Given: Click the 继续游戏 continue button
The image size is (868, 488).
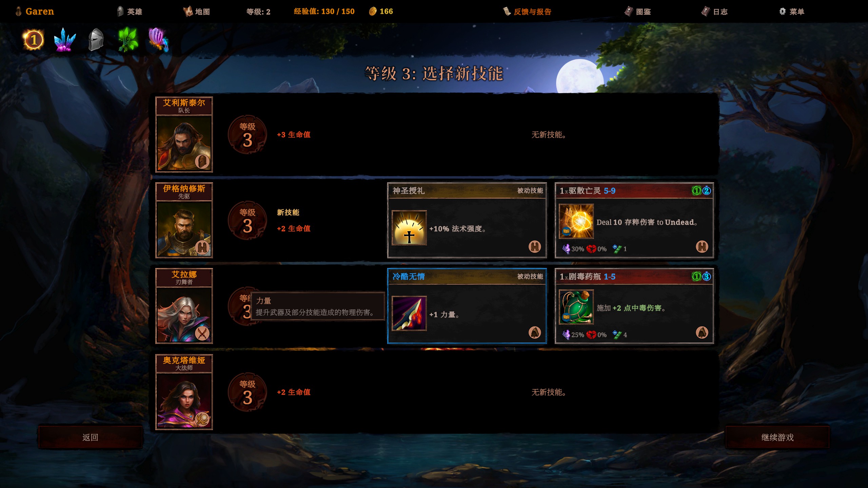Looking at the screenshot, I should (x=777, y=437).
